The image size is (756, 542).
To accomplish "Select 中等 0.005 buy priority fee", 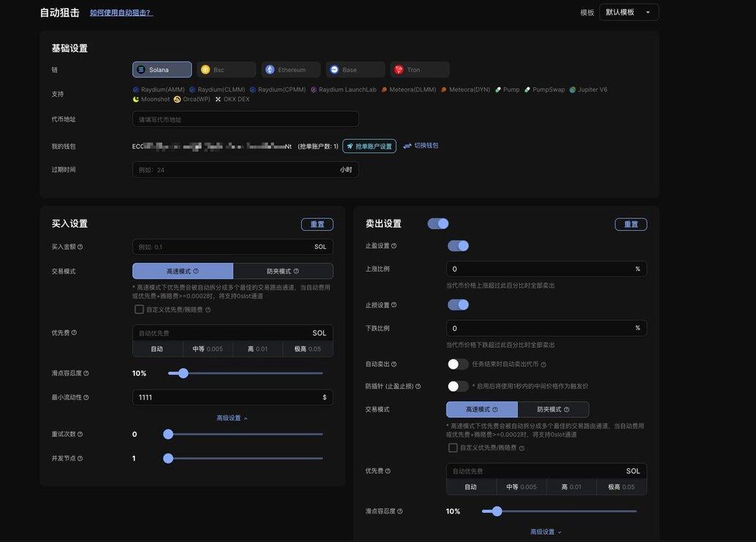I will coord(207,349).
